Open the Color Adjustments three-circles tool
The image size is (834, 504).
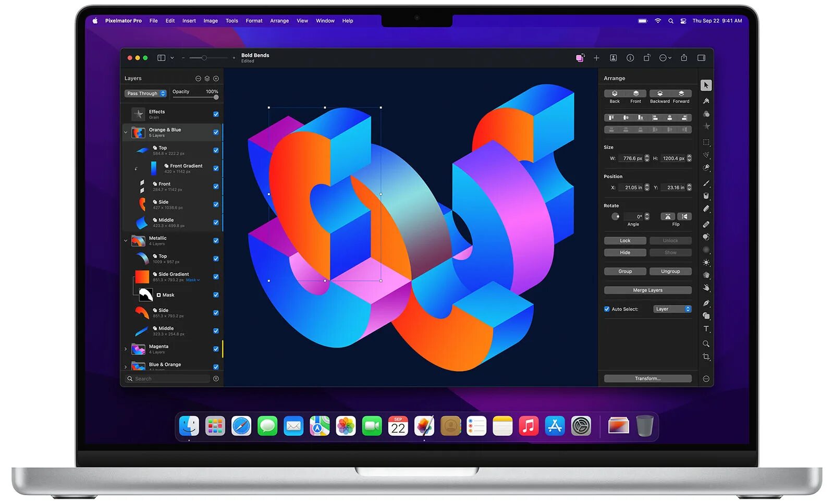click(706, 114)
